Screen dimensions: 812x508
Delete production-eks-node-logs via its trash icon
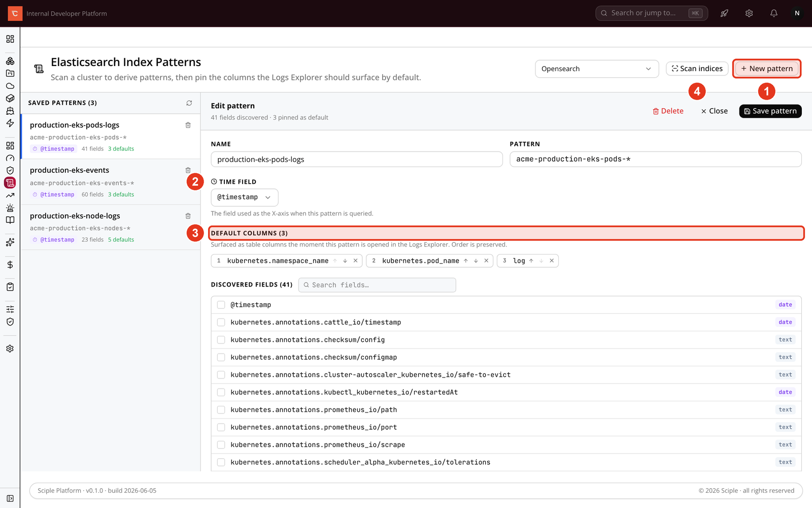(188, 216)
